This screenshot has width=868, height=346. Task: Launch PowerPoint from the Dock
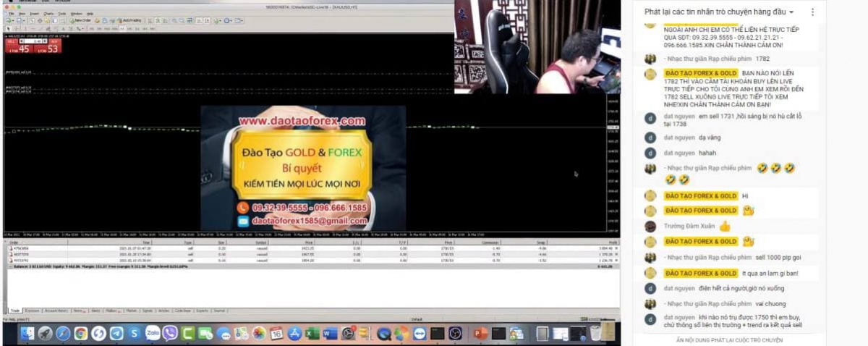click(481, 334)
